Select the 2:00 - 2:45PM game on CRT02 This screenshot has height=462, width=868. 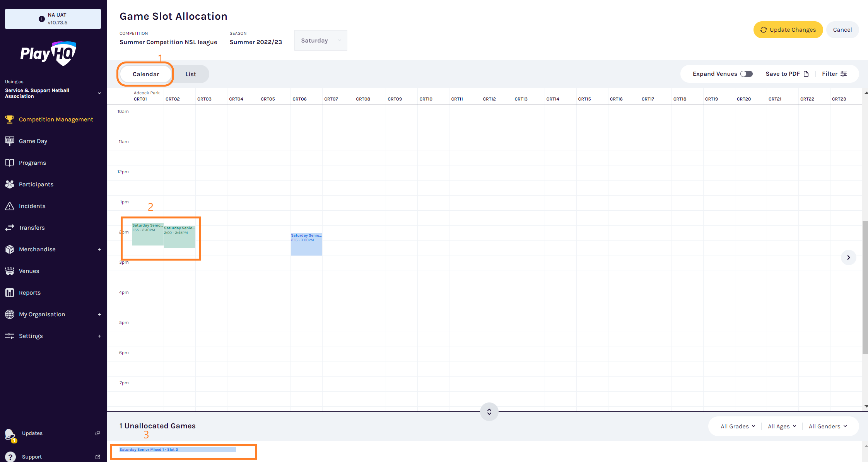click(x=179, y=237)
